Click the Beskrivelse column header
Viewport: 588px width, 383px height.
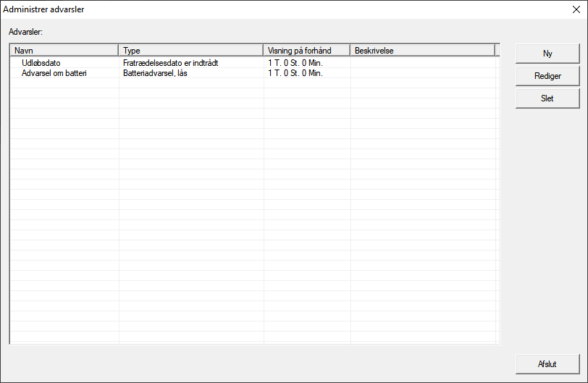point(422,50)
